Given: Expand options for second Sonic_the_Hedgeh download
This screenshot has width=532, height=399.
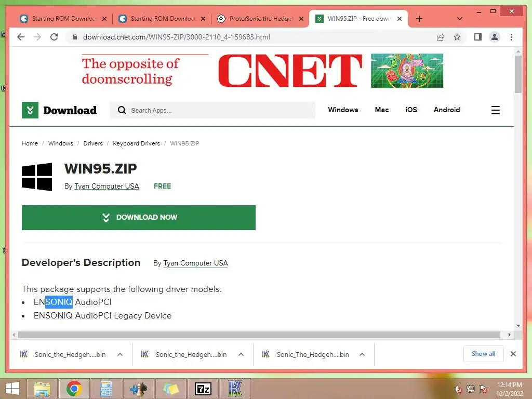Looking at the screenshot, I should pyautogui.click(x=241, y=354).
